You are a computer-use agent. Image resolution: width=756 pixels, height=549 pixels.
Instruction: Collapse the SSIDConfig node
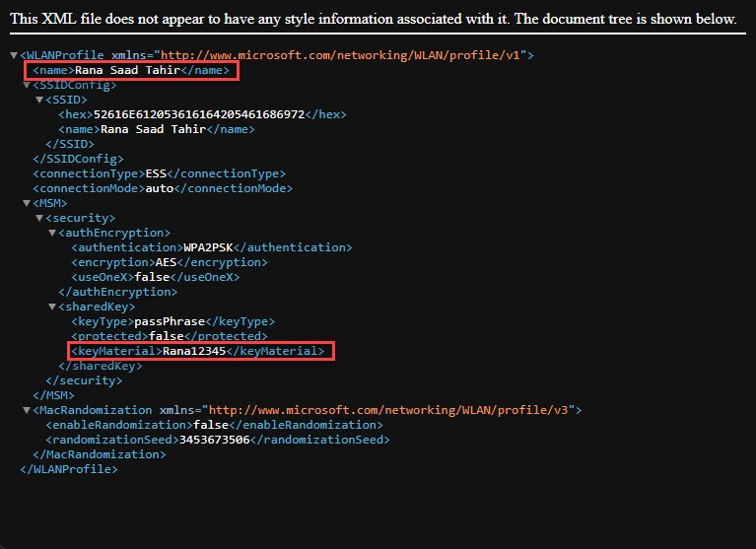coord(27,86)
